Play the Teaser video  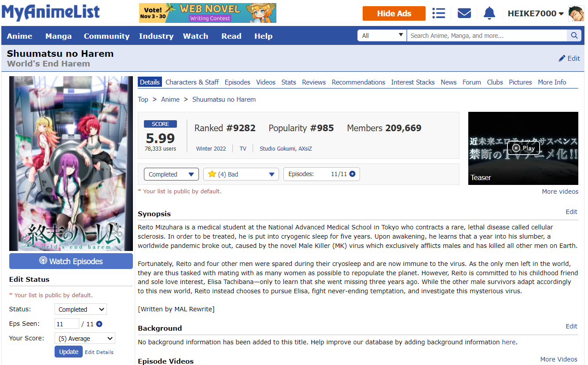coord(523,148)
